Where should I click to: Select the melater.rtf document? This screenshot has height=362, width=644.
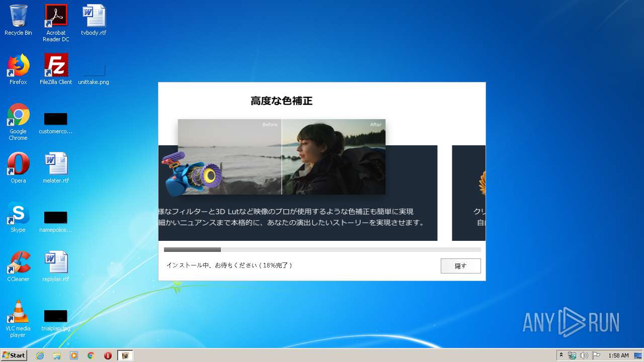56,168
